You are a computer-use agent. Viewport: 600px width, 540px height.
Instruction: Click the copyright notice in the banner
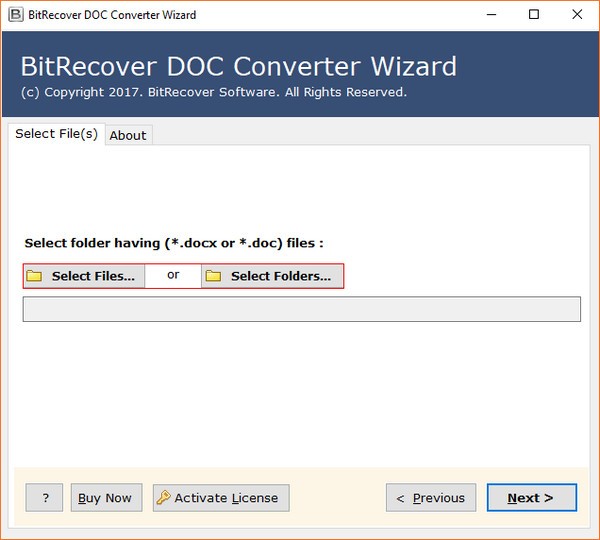(213, 92)
